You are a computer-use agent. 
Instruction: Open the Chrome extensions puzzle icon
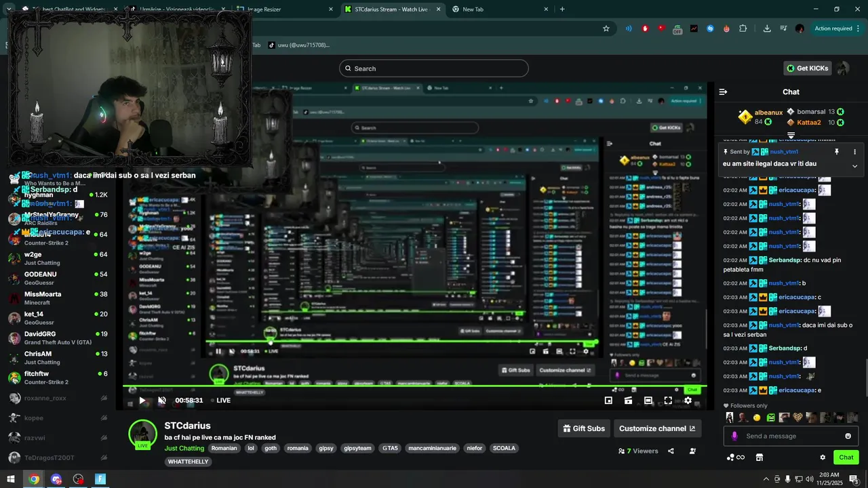[743, 28]
